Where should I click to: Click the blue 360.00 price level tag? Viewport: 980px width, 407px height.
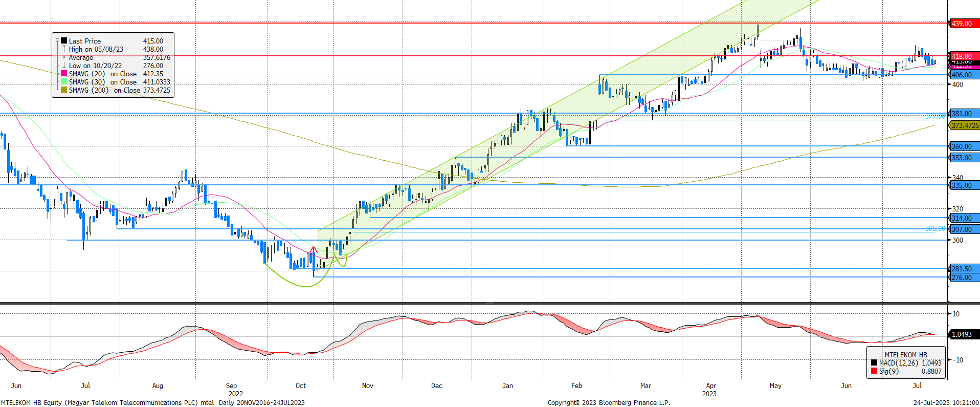pyautogui.click(x=964, y=146)
